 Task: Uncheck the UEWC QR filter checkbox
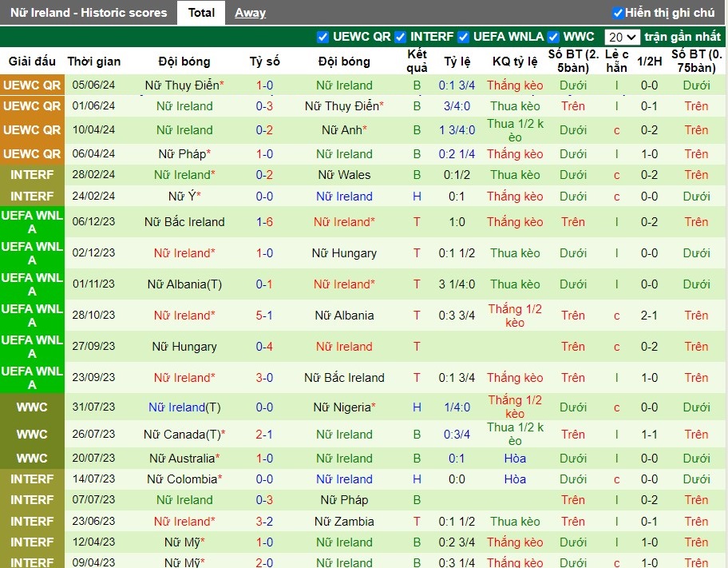coord(322,37)
